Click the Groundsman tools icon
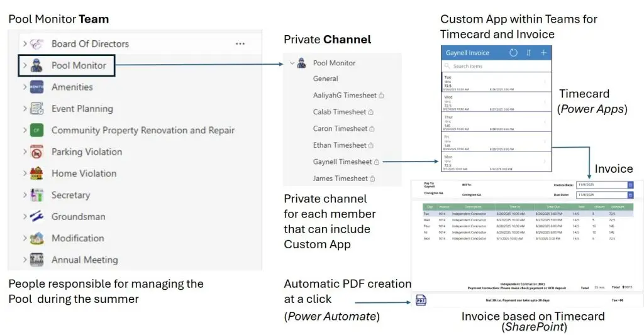The image size is (644, 335). coord(36,216)
